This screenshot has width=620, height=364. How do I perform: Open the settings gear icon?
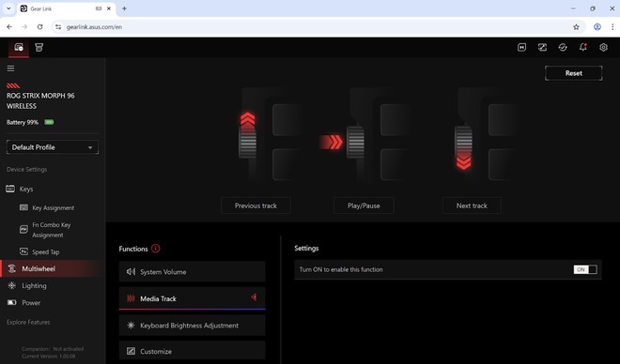click(x=603, y=47)
